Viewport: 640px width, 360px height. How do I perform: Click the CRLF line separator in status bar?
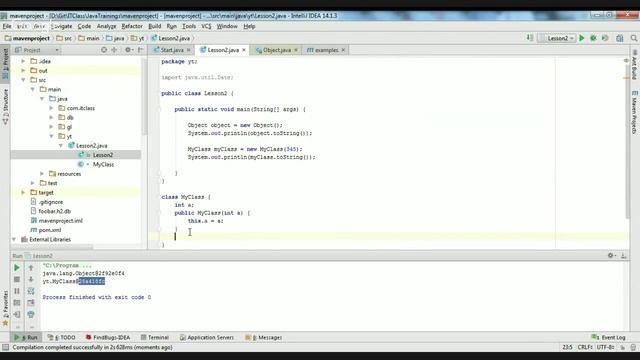(x=585, y=347)
